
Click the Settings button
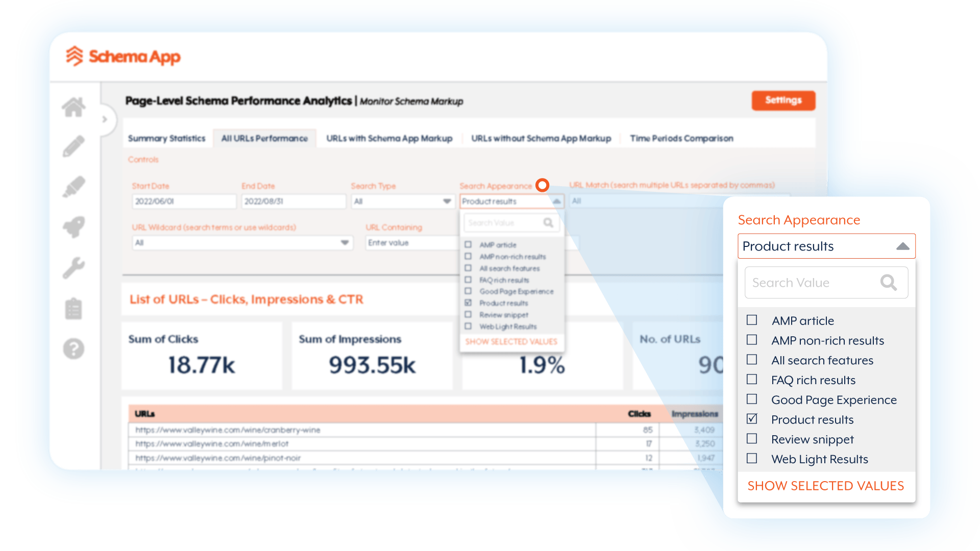(x=783, y=101)
